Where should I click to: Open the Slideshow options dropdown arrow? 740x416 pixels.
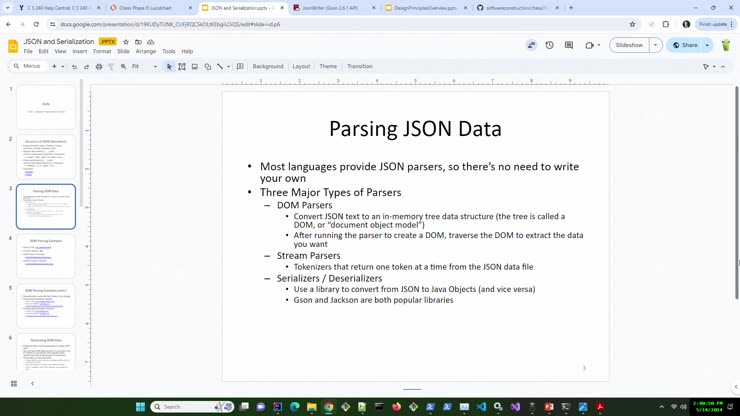click(656, 45)
